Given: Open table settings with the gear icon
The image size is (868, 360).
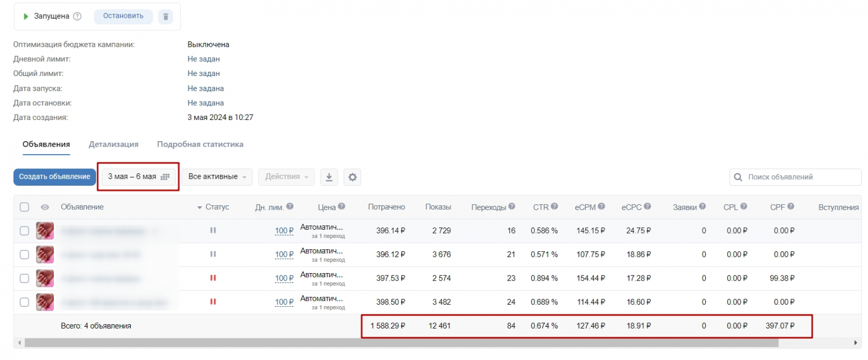Looking at the screenshot, I should [353, 177].
